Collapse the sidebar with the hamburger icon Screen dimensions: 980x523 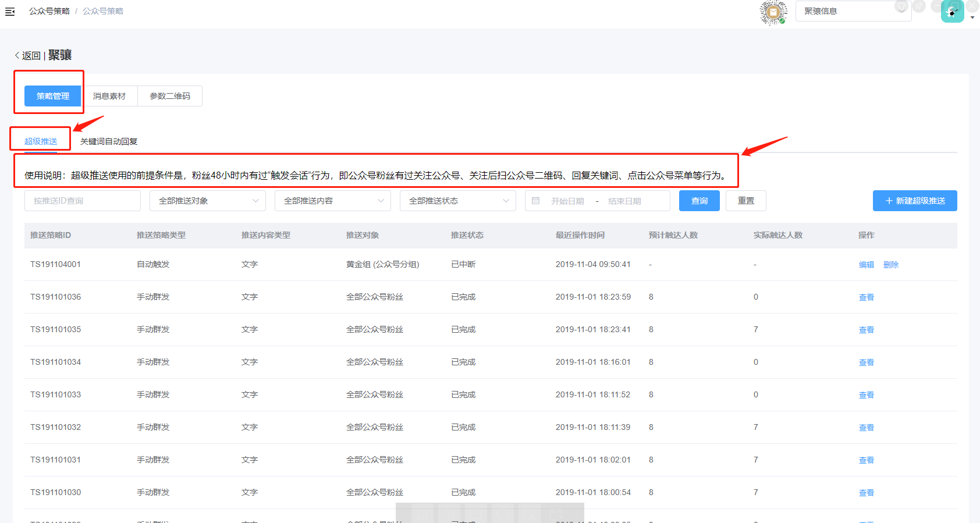10,12
